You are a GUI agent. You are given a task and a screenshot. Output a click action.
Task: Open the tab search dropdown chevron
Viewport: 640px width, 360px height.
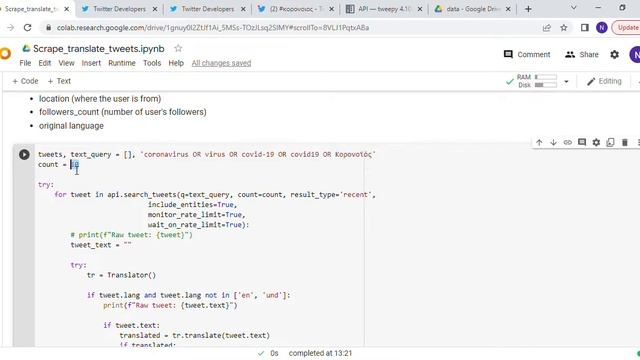click(573, 8)
